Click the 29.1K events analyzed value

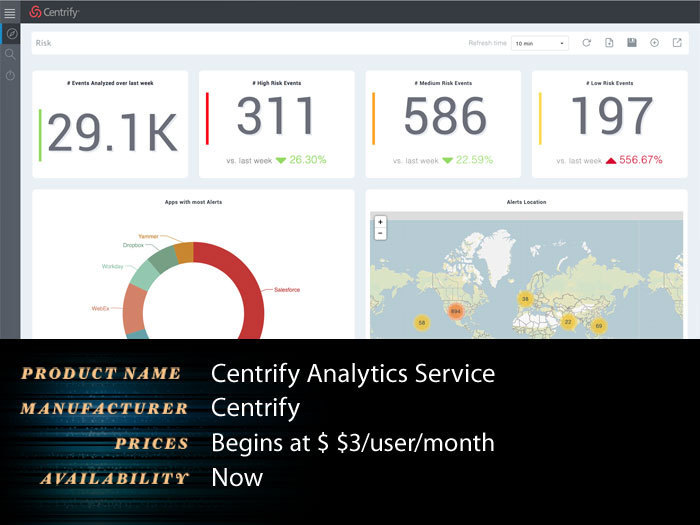coord(112,133)
